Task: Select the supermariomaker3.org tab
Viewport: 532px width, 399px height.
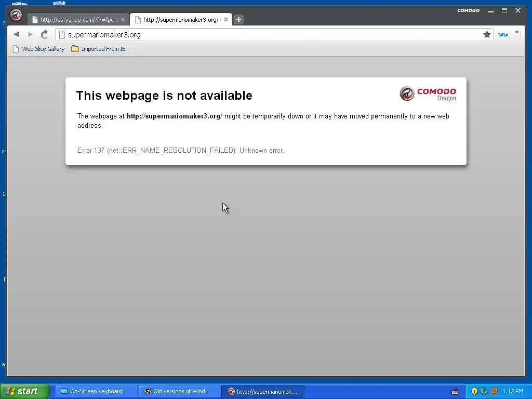Action: tap(180, 20)
